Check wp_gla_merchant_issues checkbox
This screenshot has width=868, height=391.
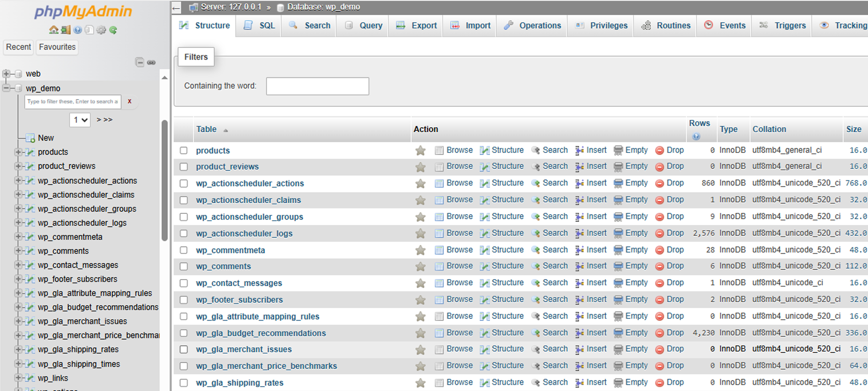tap(183, 349)
